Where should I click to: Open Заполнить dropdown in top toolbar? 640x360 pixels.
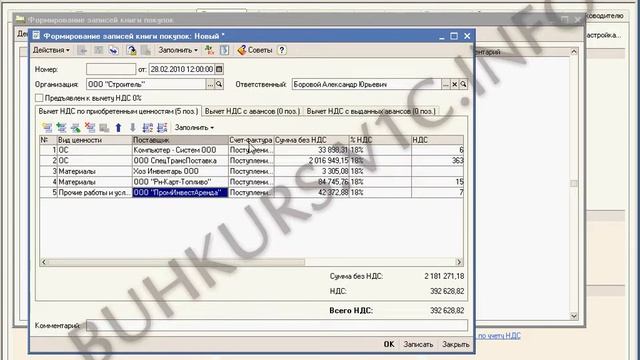pyautogui.click(x=178, y=50)
